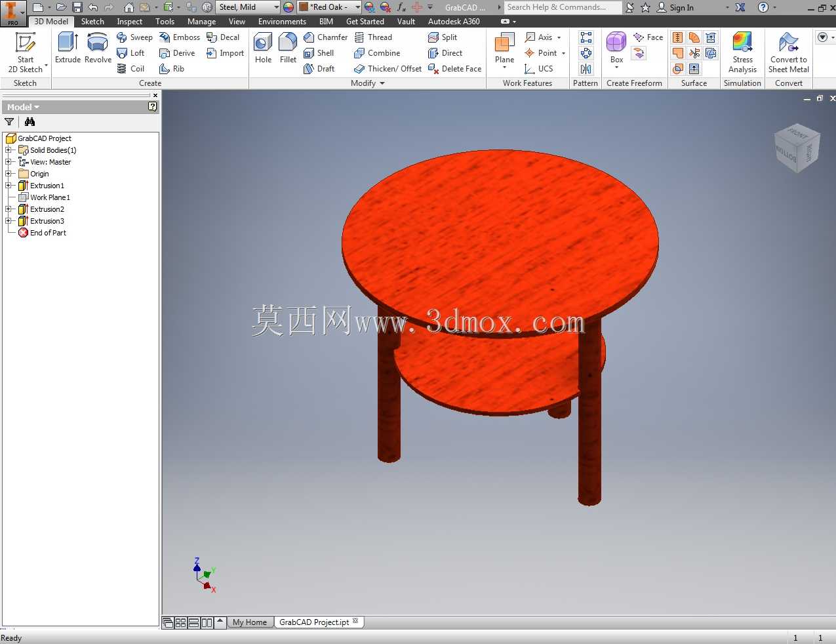Choose the Coil tool
This screenshot has width=836, height=644.
click(x=130, y=69)
